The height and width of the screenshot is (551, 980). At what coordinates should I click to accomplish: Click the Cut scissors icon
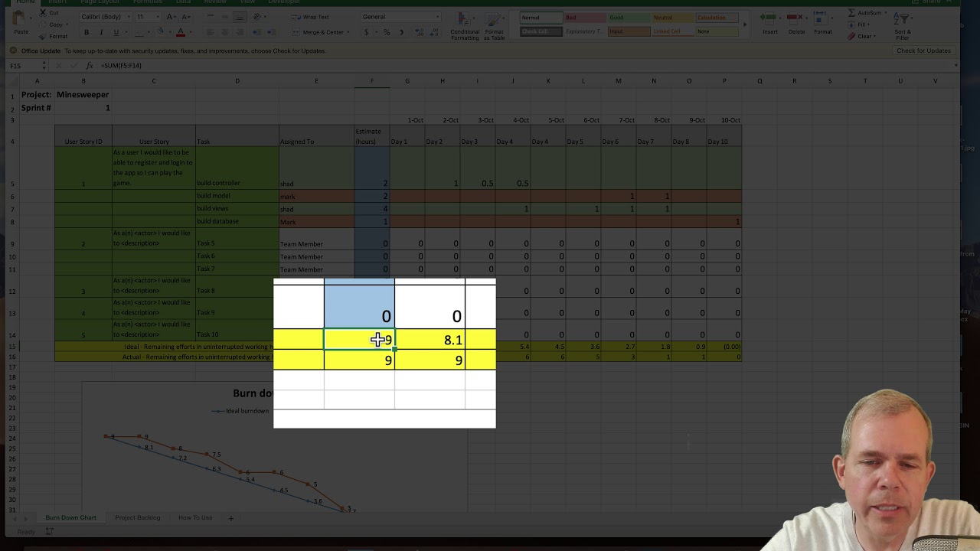click(x=42, y=13)
